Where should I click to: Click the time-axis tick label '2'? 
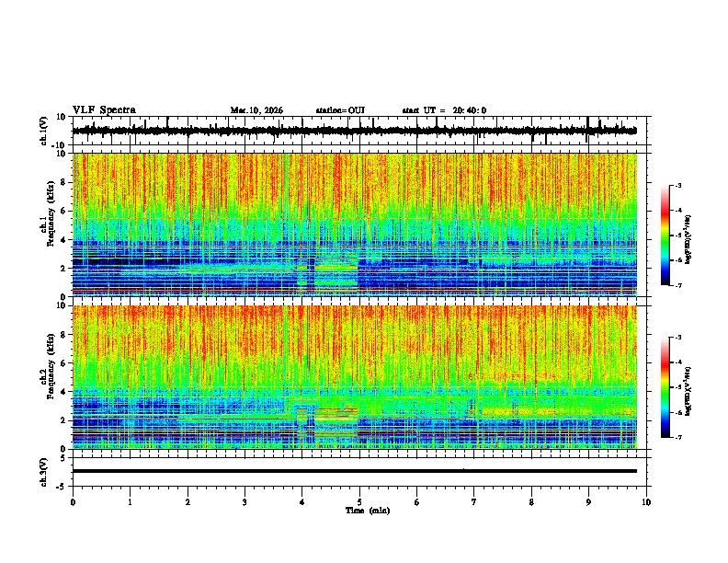[188, 502]
